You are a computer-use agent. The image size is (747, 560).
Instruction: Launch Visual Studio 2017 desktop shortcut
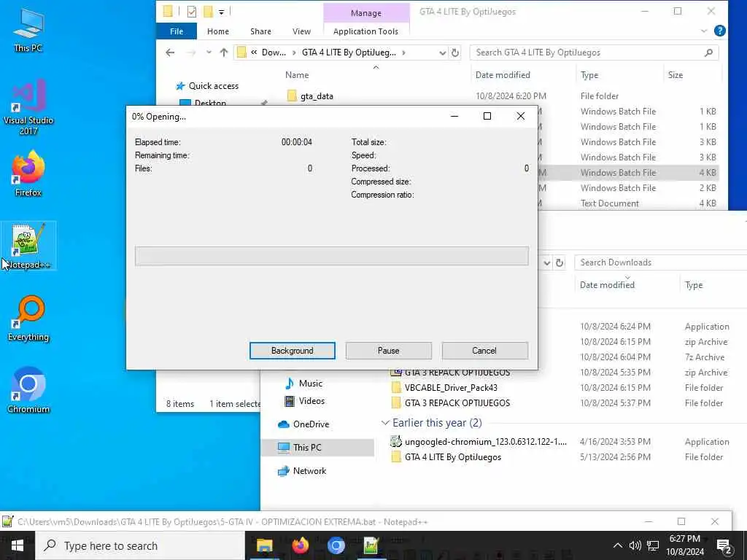point(28,107)
